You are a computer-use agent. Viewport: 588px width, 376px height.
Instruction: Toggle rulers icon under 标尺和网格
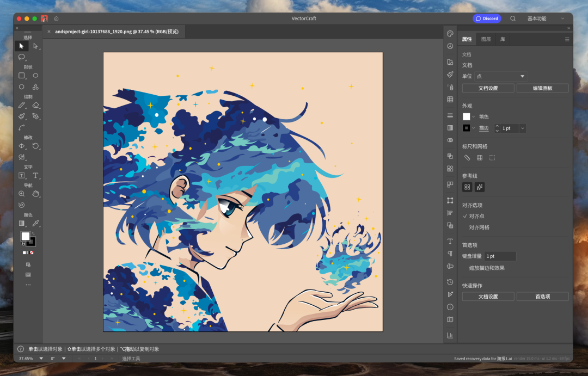[x=467, y=158]
